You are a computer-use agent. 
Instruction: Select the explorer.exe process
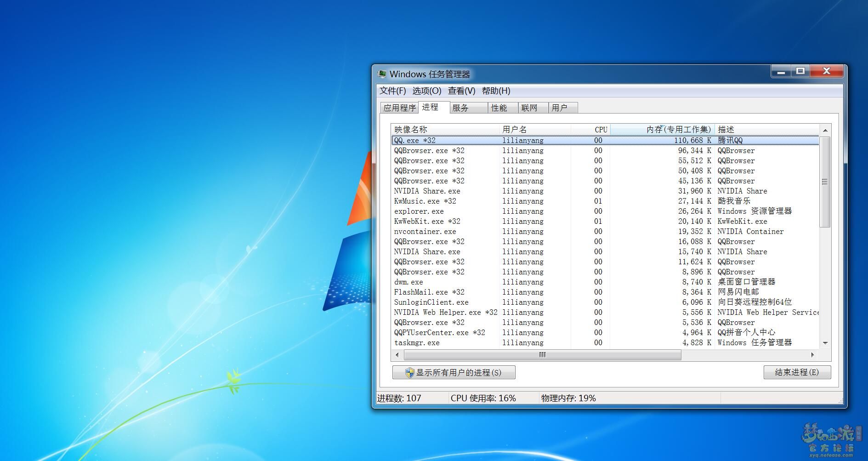pyautogui.click(x=605, y=211)
